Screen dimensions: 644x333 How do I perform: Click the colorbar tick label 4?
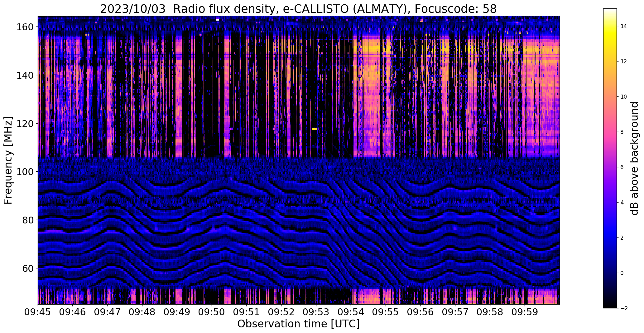pyautogui.click(x=622, y=203)
